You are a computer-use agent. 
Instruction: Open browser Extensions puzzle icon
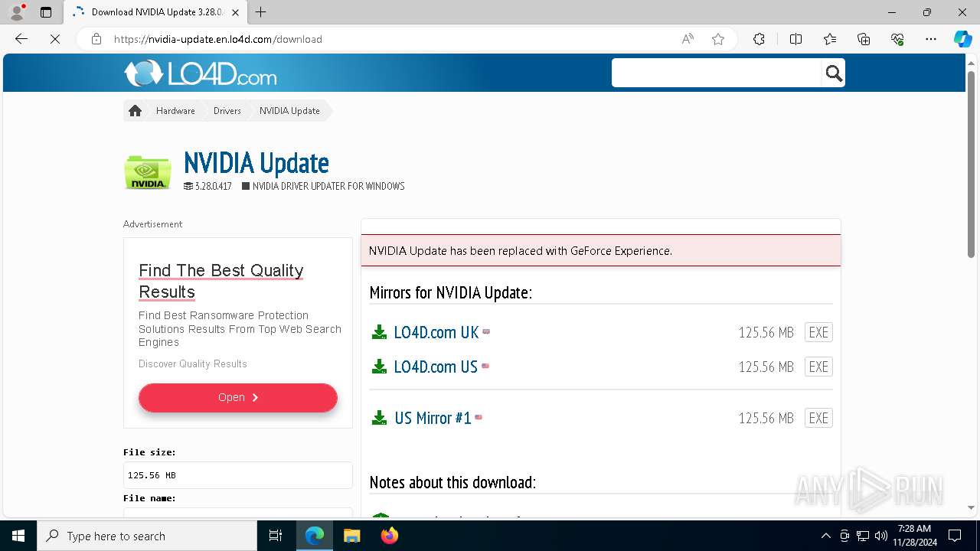[x=759, y=39]
